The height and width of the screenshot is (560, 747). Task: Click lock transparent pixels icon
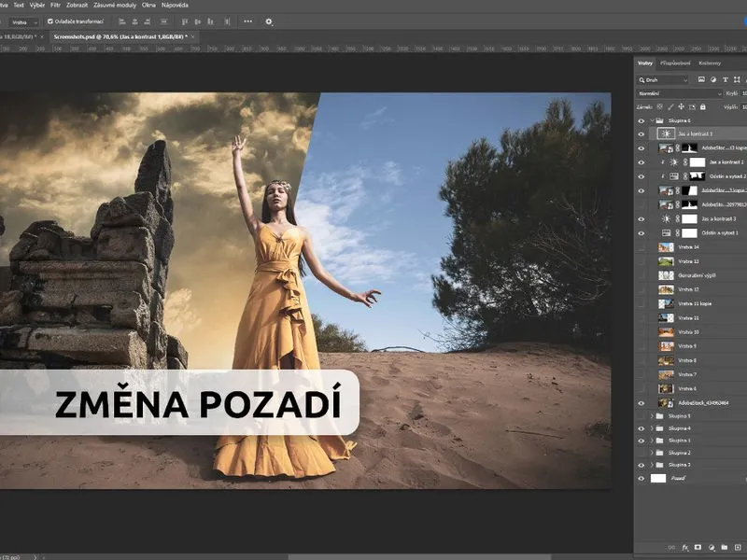660,107
